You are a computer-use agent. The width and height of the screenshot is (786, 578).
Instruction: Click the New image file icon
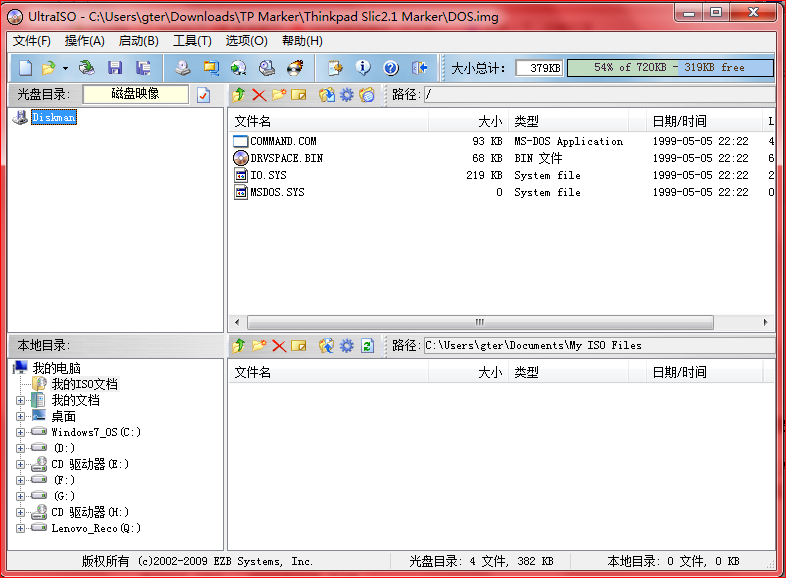pos(25,68)
